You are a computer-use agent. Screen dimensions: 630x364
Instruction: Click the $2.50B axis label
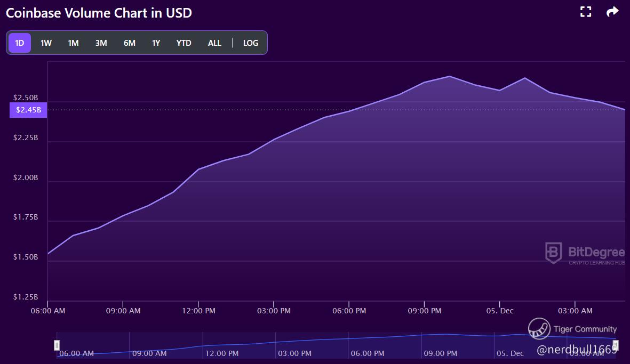pyautogui.click(x=26, y=98)
